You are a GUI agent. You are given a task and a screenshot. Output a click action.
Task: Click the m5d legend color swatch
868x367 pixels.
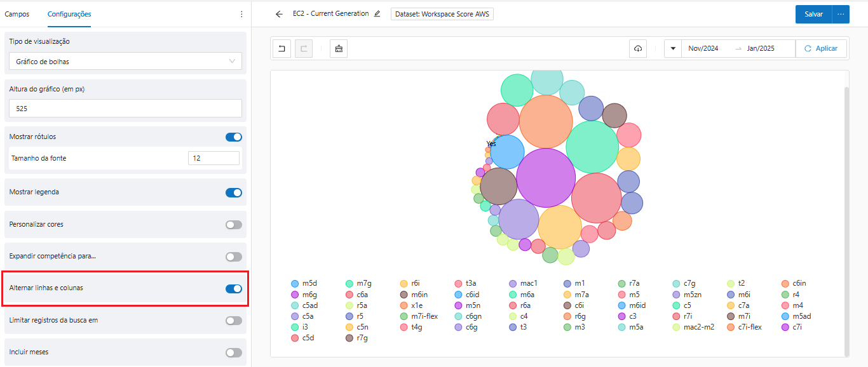click(x=295, y=284)
